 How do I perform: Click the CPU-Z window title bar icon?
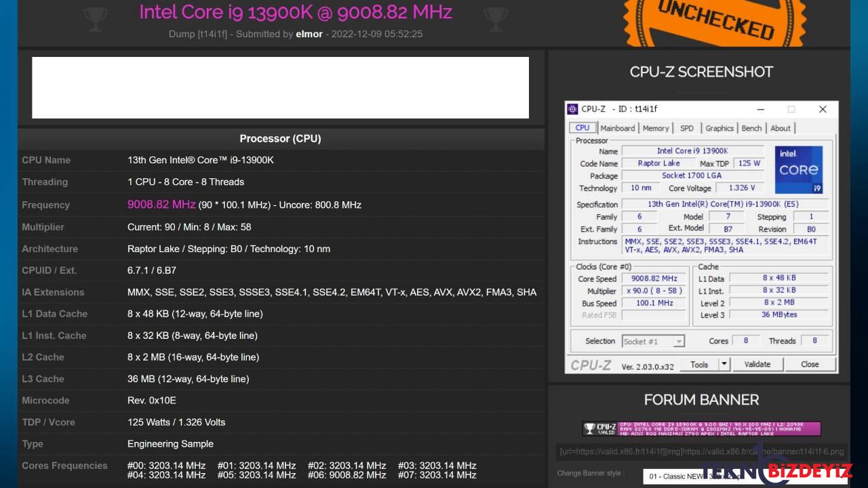click(x=573, y=109)
